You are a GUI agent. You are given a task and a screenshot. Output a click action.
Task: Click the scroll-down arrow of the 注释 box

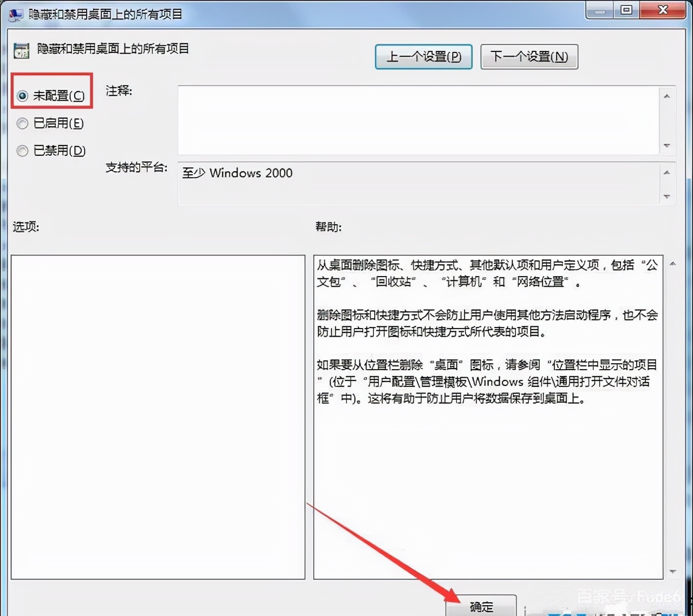click(667, 146)
